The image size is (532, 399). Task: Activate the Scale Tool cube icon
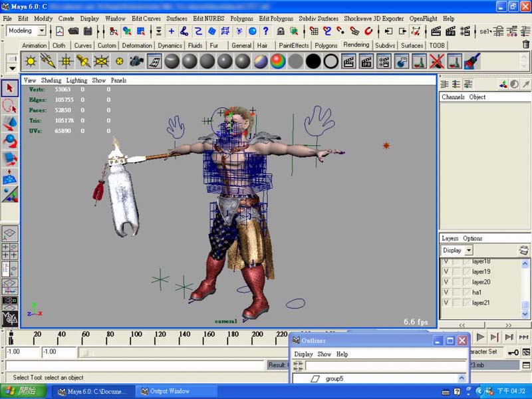pyautogui.click(x=10, y=158)
